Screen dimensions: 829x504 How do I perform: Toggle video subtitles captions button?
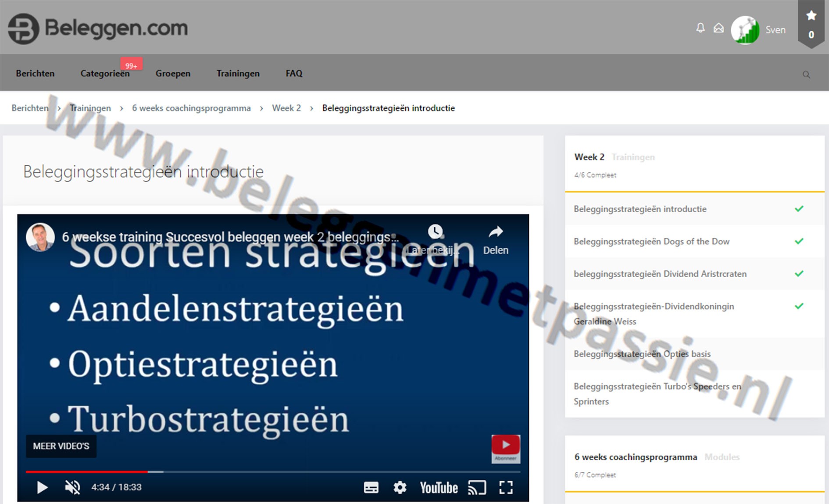pos(371,487)
